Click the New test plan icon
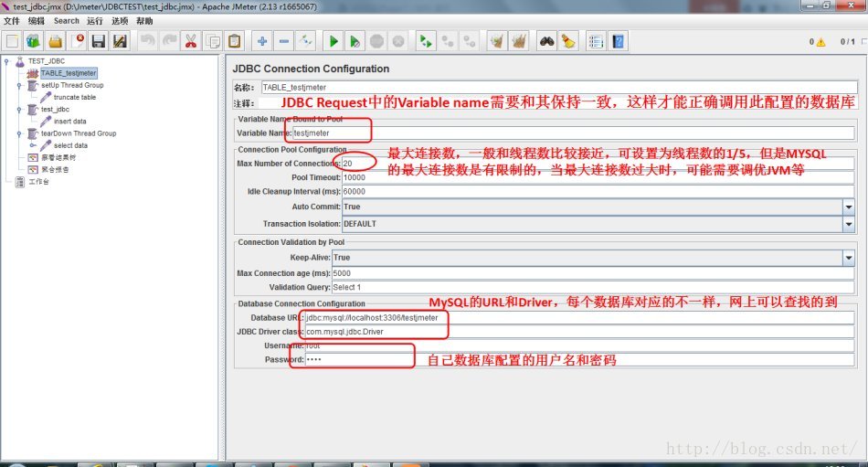 click(x=12, y=41)
